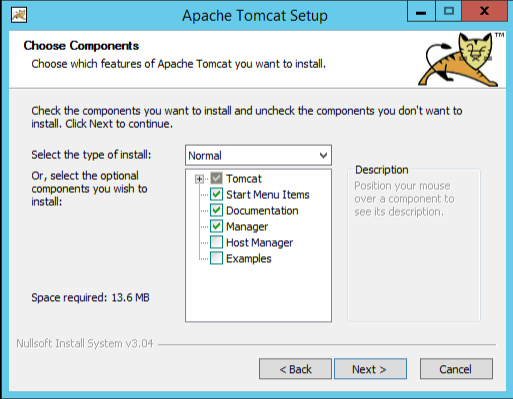Uncheck the Documentation checkbox
The width and height of the screenshot is (513, 399).
216,210
